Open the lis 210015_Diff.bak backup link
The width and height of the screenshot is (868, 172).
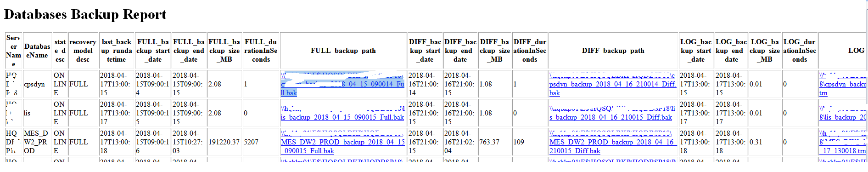coord(612,113)
